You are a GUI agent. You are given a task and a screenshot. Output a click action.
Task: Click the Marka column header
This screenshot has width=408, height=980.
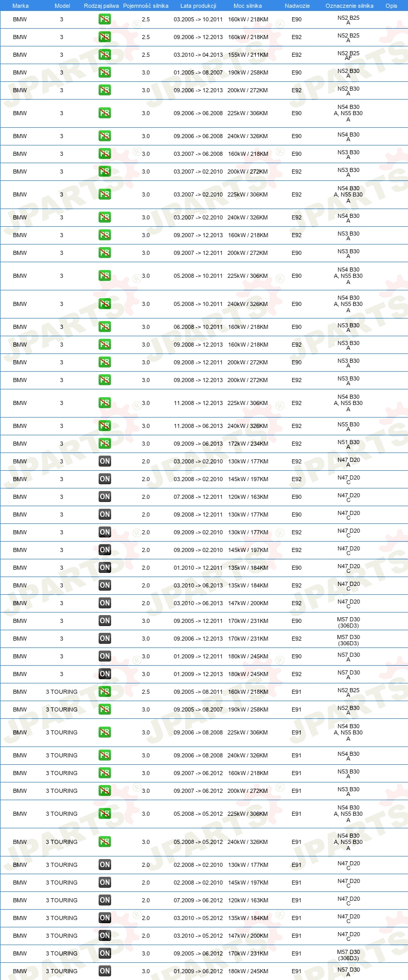(x=20, y=6)
